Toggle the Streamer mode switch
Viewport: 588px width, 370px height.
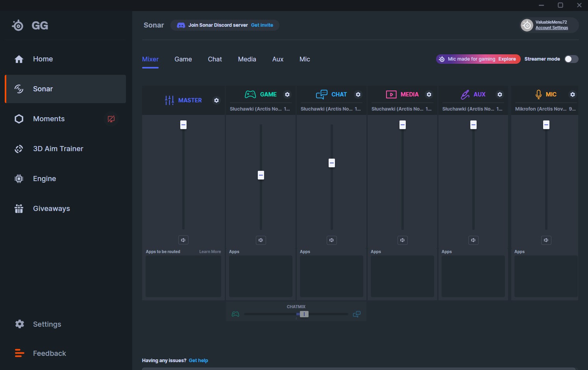[x=571, y=59]
